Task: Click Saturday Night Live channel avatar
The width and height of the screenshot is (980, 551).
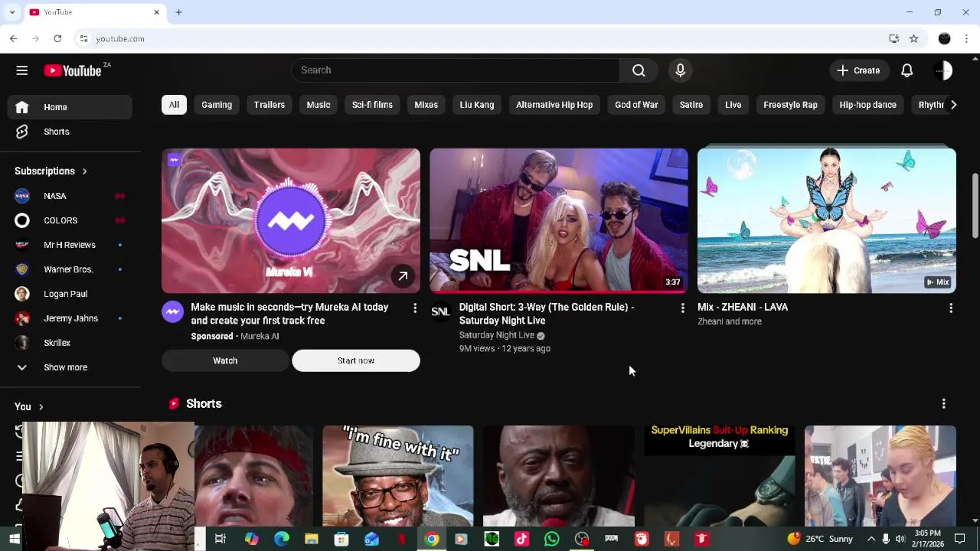Action: coord(440,311)
